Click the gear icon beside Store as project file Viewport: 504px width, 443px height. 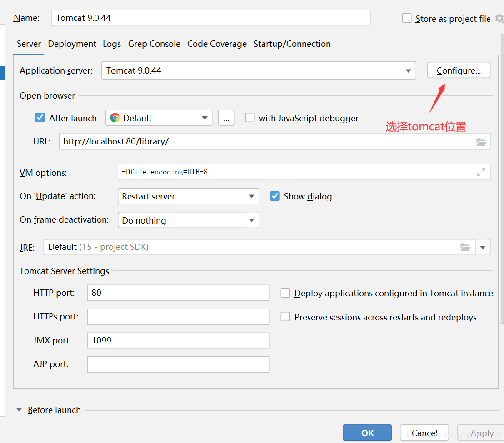pos(499,19)
